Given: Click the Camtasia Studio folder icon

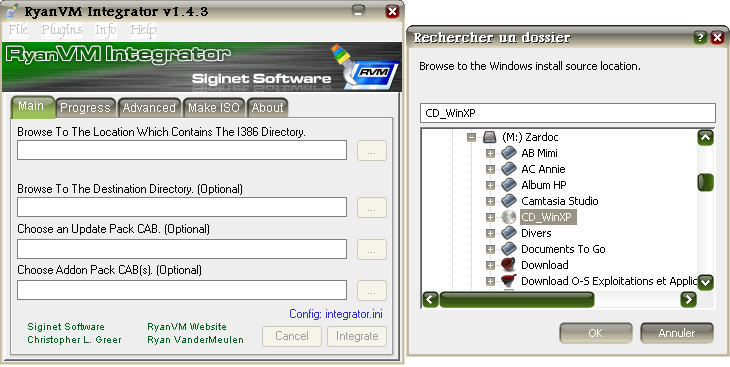Looking at the screenshot, I should 509,201.
